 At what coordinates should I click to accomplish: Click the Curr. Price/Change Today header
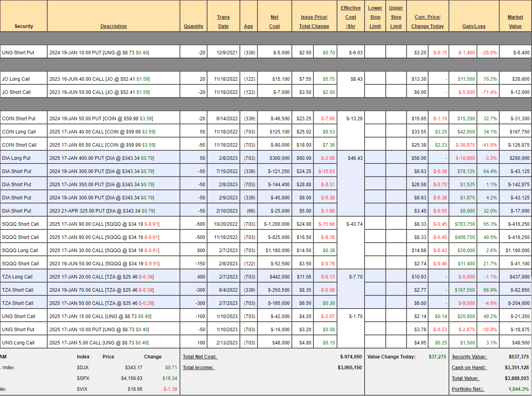point(428,22)
